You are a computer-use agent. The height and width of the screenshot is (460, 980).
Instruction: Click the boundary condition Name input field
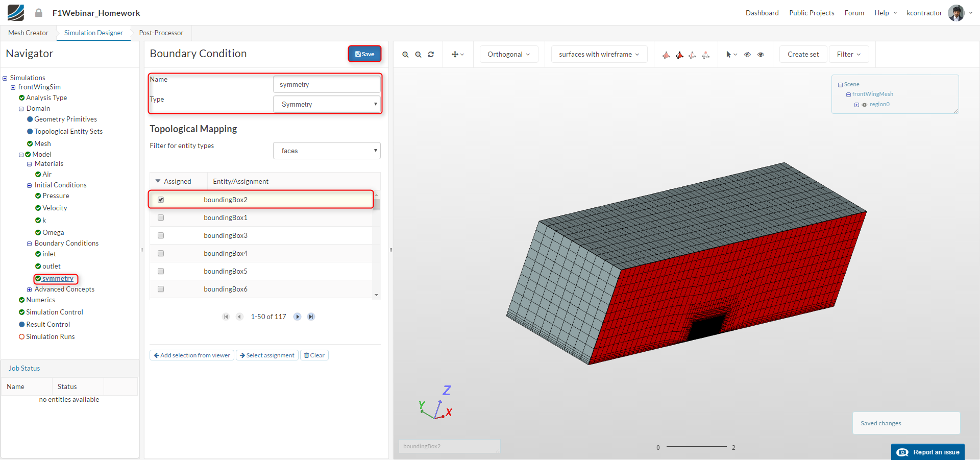pyautogui.click(x=326, y=85)
